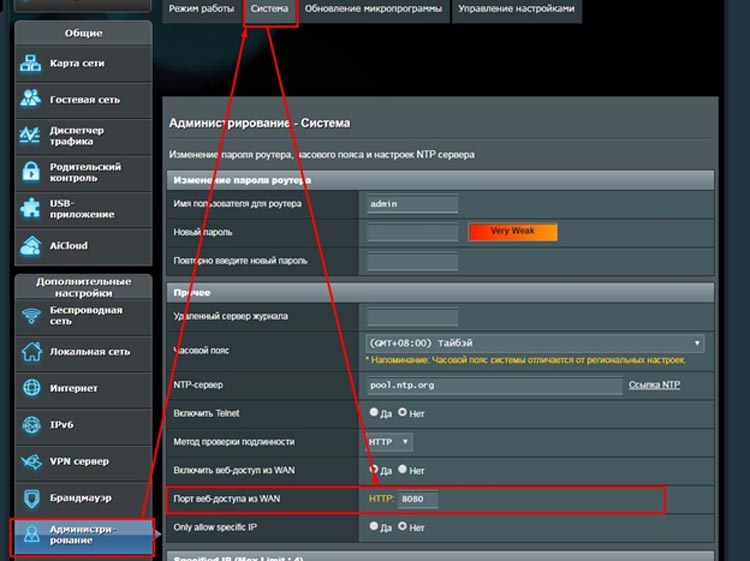Click the Беспроводная сеть wireless icon
Image resolution: width=750 pixels, height=561 pixels.
pyautogui.click(x=31, y=316)
